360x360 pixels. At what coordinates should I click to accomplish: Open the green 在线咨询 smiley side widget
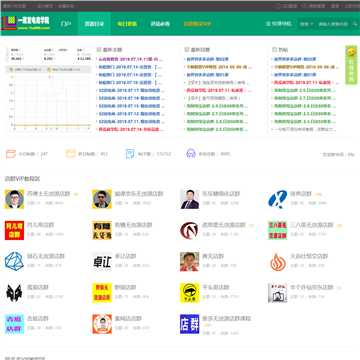(351, 65)
